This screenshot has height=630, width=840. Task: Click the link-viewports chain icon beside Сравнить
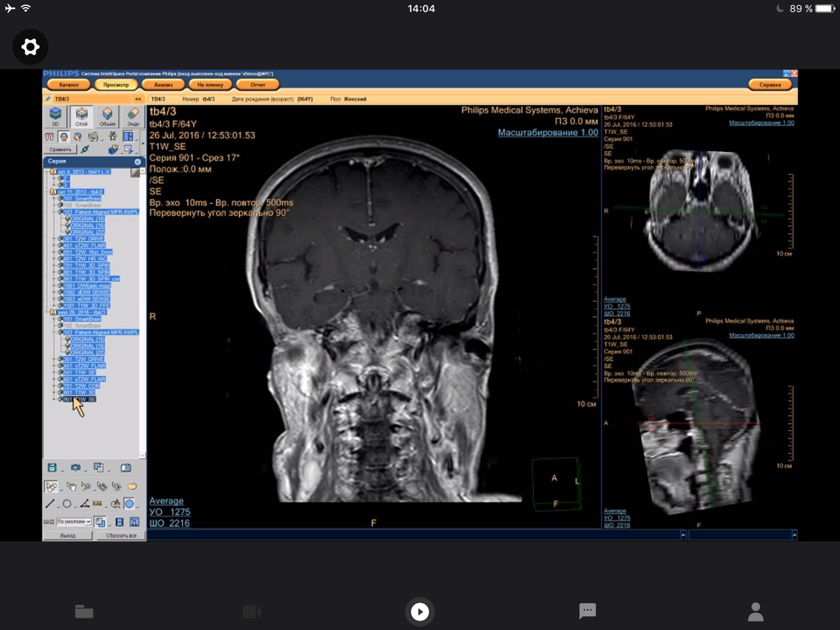pyautogui.click(x=85, y=149)
